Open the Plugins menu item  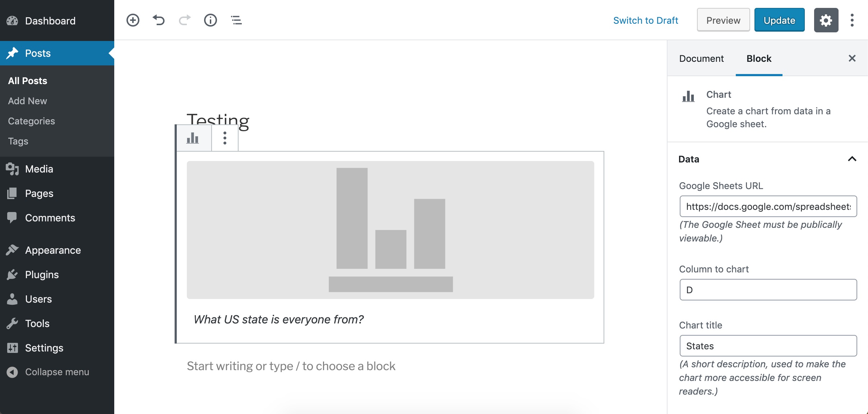pyautogui.click(x=42, y=275)
